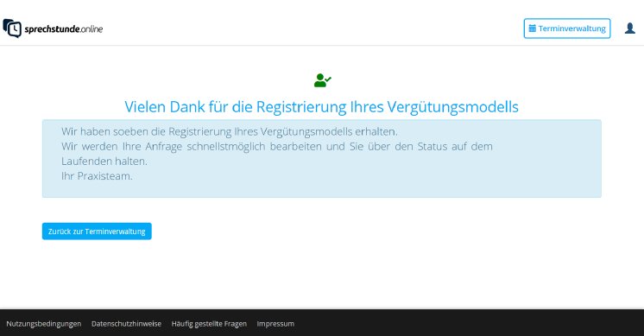Click the text 'Ihr Praxisteam.'

click(97, 176)
